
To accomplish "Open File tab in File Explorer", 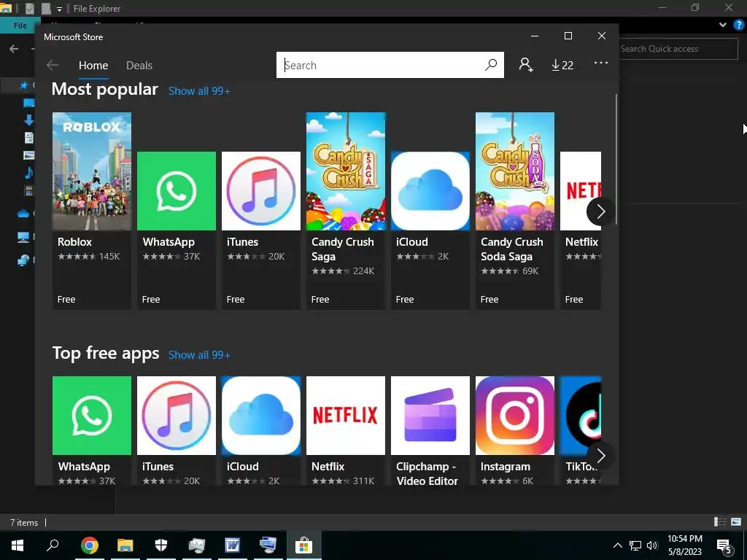I will [20, 26].
